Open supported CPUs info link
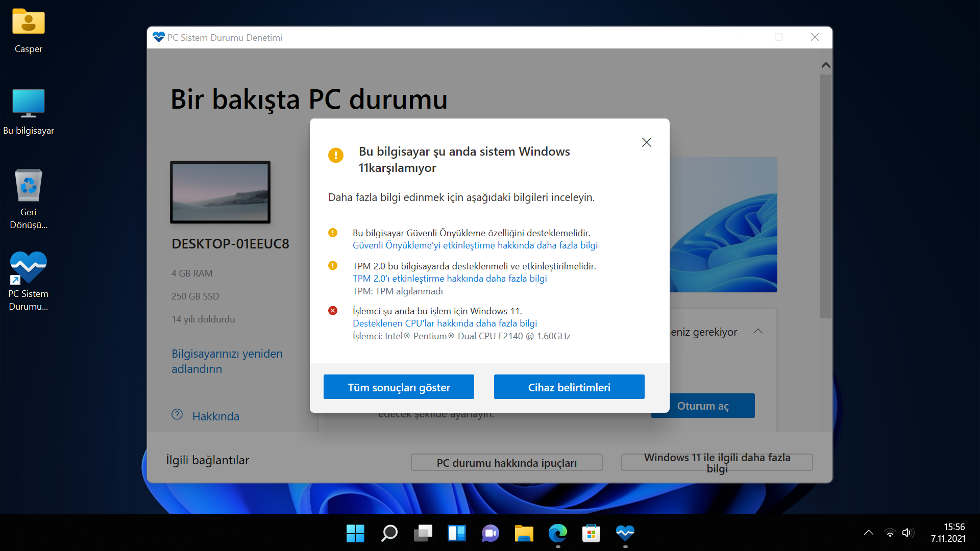Image resolution: width=980 pixels, height=551 pixels. coord(445,323)
